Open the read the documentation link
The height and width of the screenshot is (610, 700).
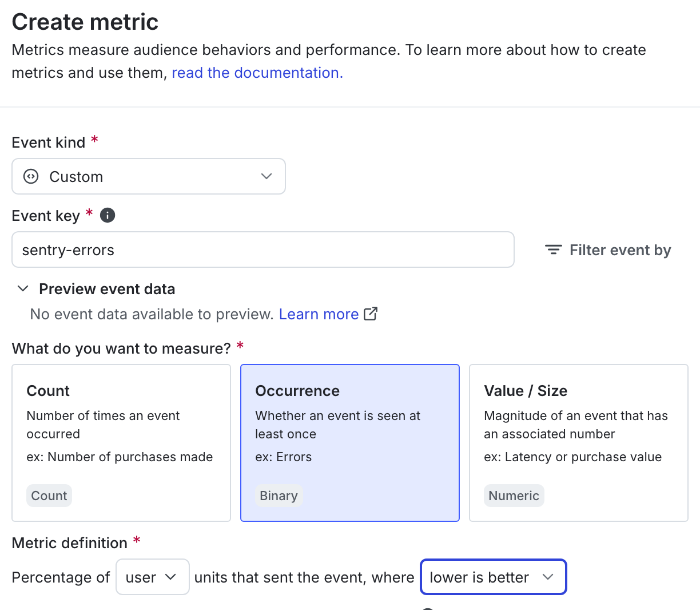pos(256,73)
